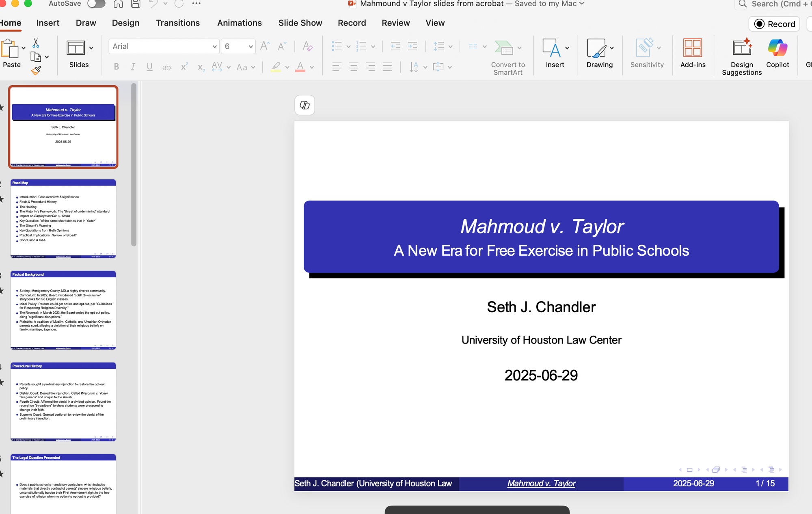Expand the font size dropdown
The width and height of the screenshot is (812, 514).
tap(251, 47)
